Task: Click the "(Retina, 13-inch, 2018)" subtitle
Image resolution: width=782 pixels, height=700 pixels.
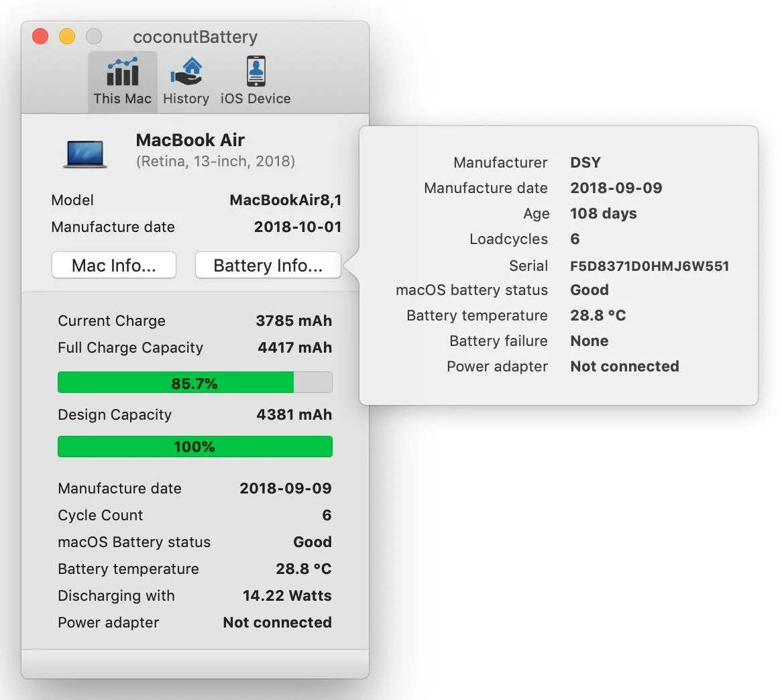Action: click(215, 161)
